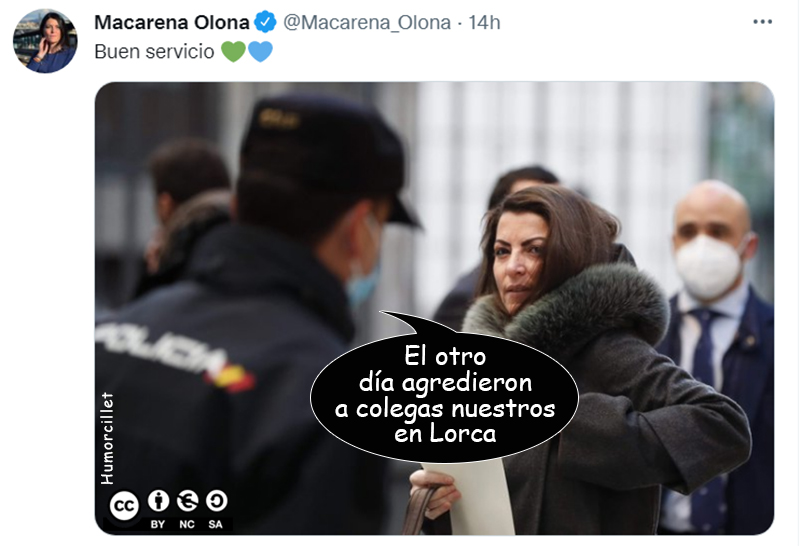Click the Spanish flag patch on the jacket
The image size is (800, 546).
coord(230,378)
